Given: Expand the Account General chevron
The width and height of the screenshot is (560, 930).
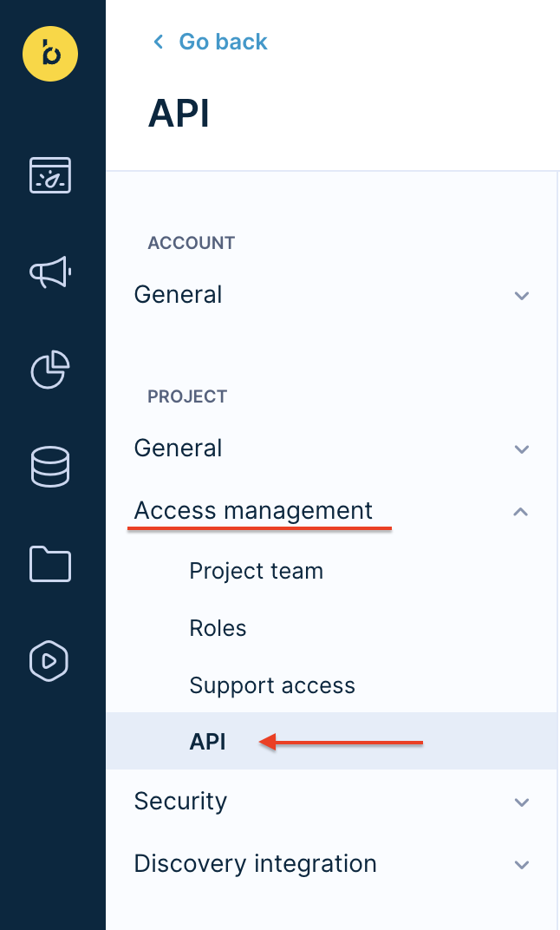Looking at the screenshot, I should click(x=522, y=295).
